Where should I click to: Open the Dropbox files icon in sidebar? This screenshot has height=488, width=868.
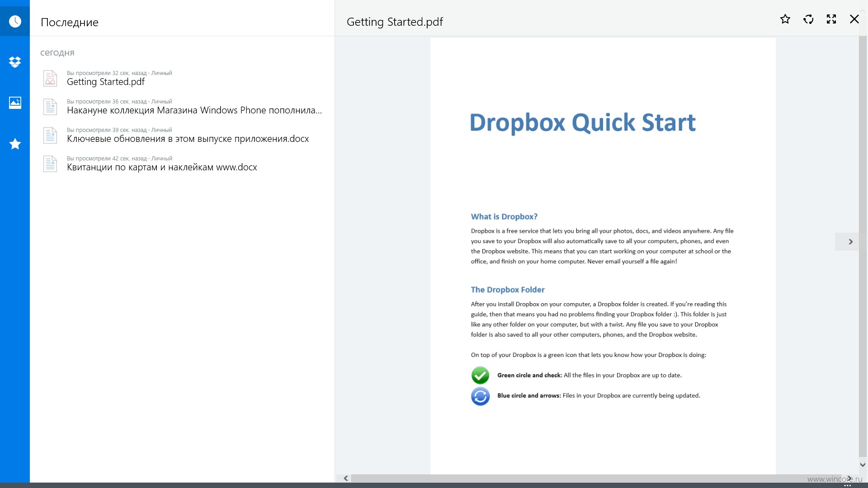click(x=15, y=62)
